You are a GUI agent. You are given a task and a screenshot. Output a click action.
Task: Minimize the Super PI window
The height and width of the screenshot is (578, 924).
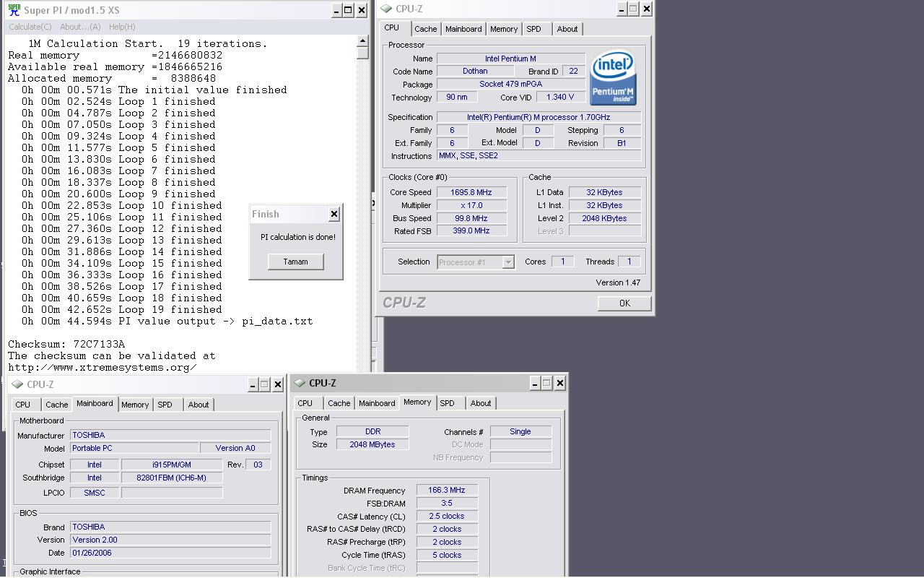click(x=336, y=9)
